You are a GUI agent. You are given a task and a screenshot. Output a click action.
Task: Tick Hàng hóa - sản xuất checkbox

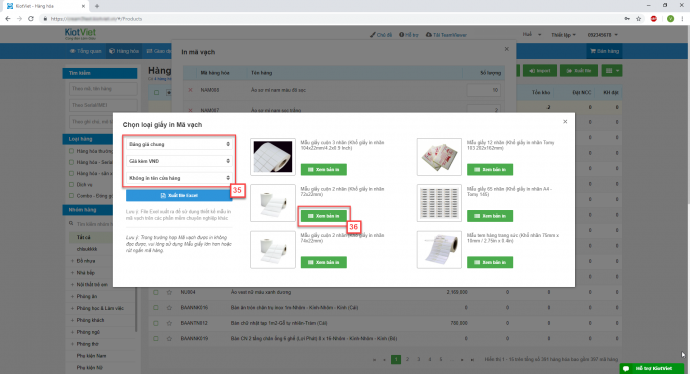pos(71,173)
